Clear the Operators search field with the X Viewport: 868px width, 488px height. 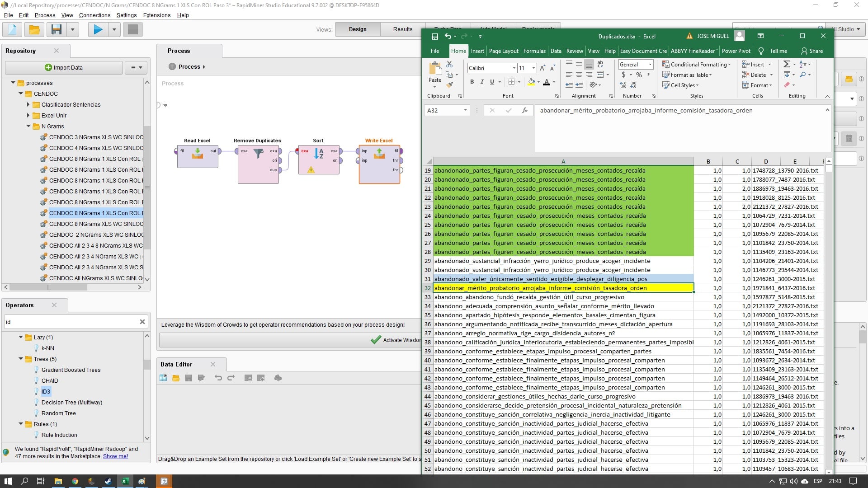point(142,322)
